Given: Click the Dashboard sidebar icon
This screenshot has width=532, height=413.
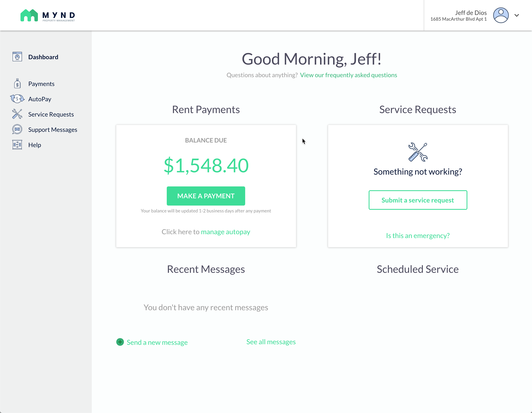Looking at the screenshot, I should [x=17, y=57].
